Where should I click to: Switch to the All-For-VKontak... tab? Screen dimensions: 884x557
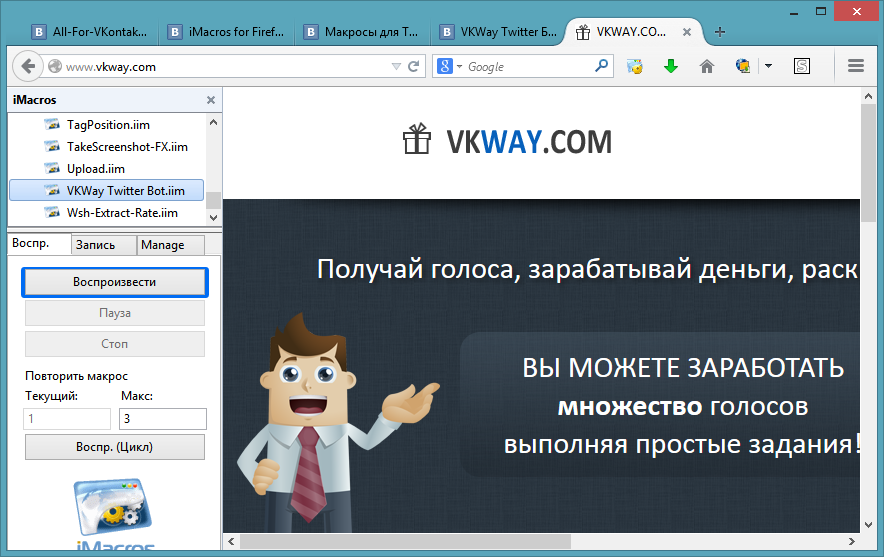tap(90, 32)
